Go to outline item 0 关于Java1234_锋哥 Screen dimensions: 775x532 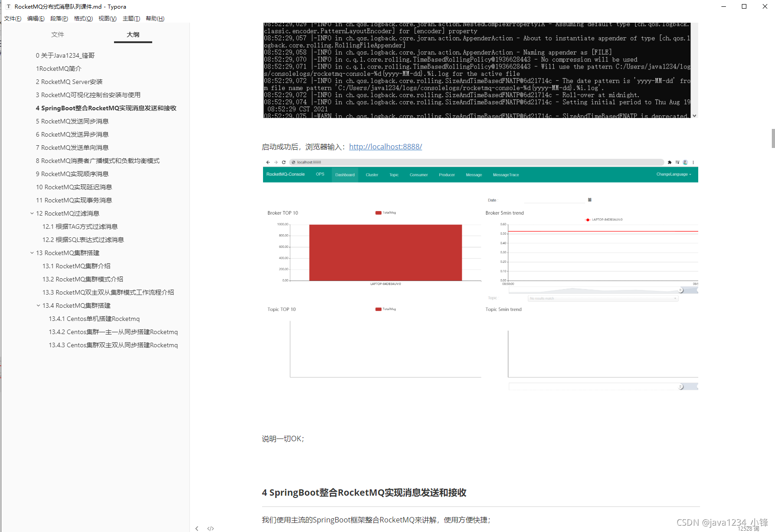pos(65,55)
